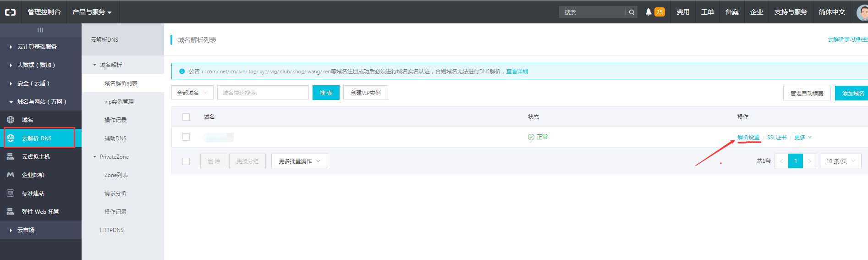Collapse sidebar using the three-bar handle
Image resolution: width=868 pixels, height=260 pixels.
click(40, 30)
